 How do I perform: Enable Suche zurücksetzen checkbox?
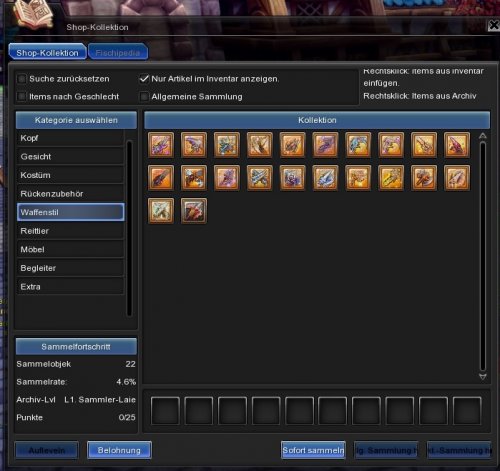click(x=22, y=79)
